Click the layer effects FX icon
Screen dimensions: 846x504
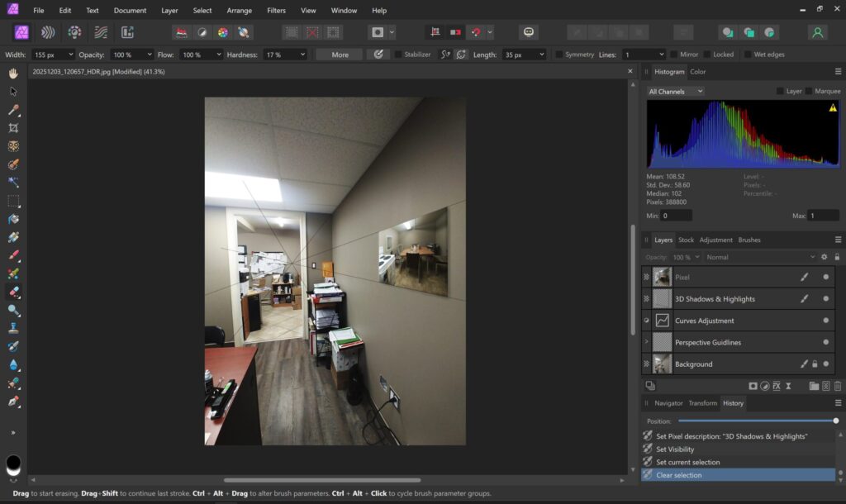point(776,386)
